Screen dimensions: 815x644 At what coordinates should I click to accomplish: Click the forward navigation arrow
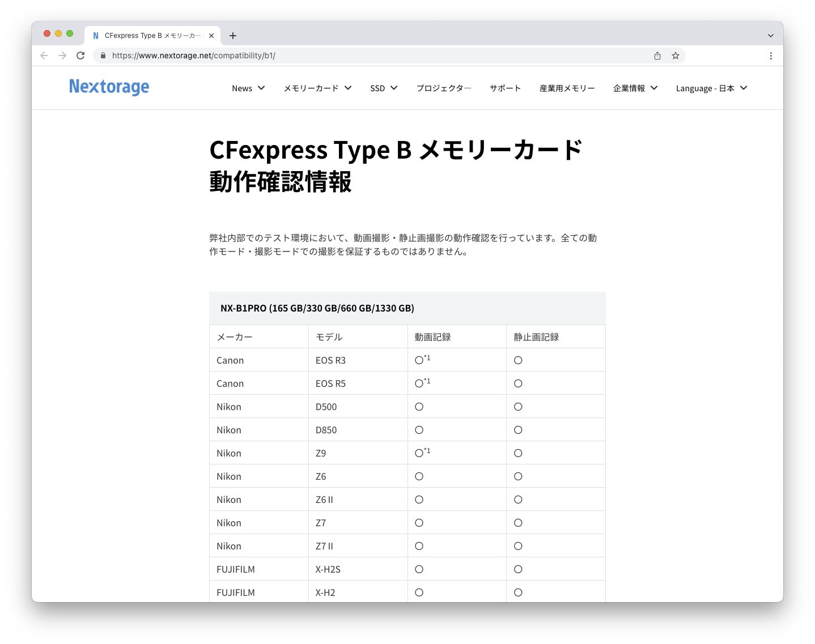[x=62, y=56]
